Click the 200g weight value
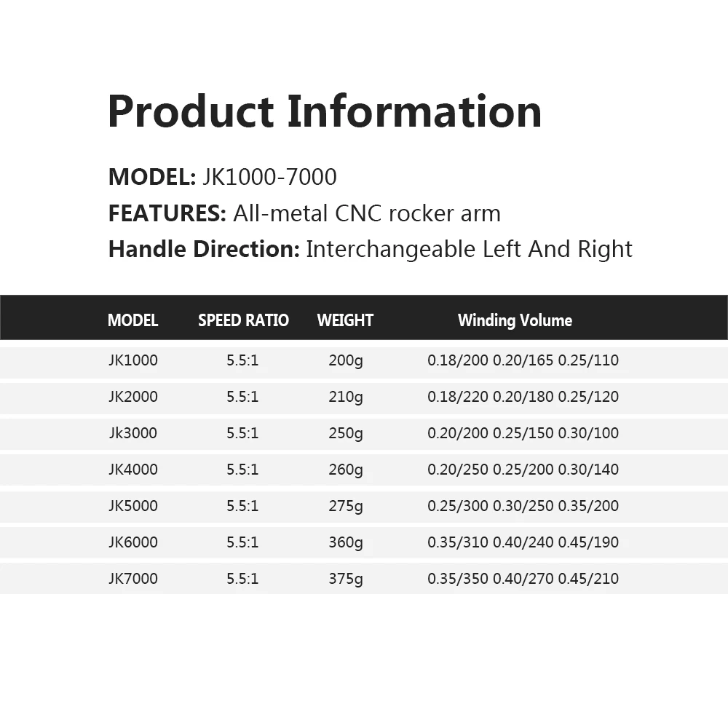 (x=346, y=361)
